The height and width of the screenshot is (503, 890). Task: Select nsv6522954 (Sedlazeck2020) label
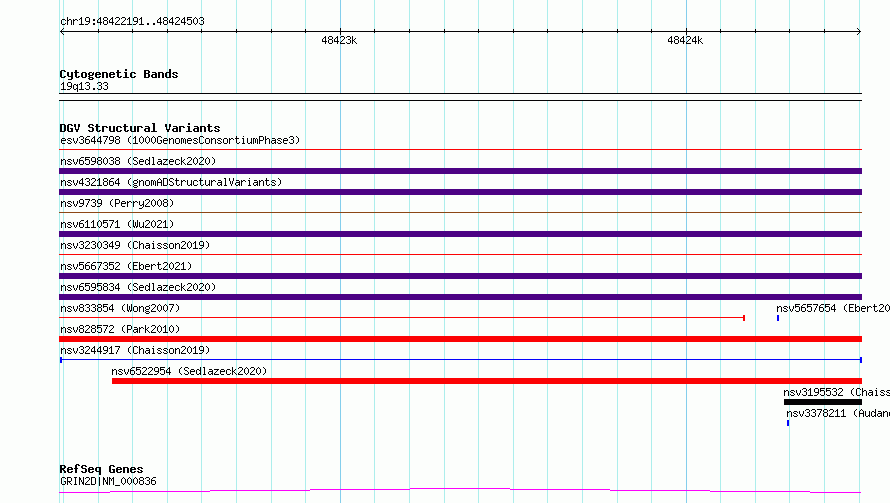click(189, 371)
